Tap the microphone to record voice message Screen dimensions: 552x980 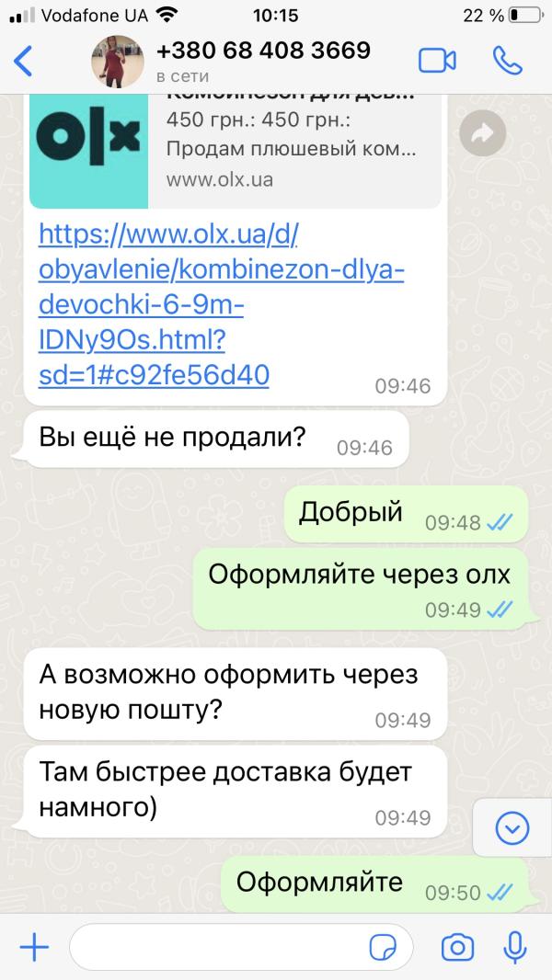pyautogui.click(x=514, y=948)
